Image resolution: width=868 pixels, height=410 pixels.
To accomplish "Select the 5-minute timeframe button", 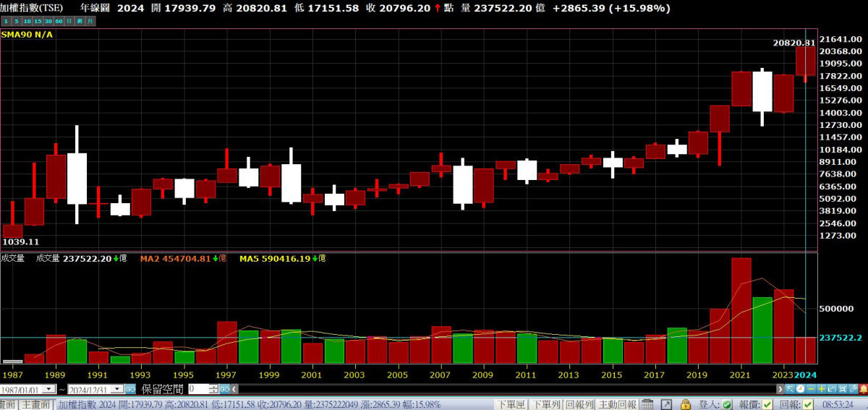I will 17,22.
